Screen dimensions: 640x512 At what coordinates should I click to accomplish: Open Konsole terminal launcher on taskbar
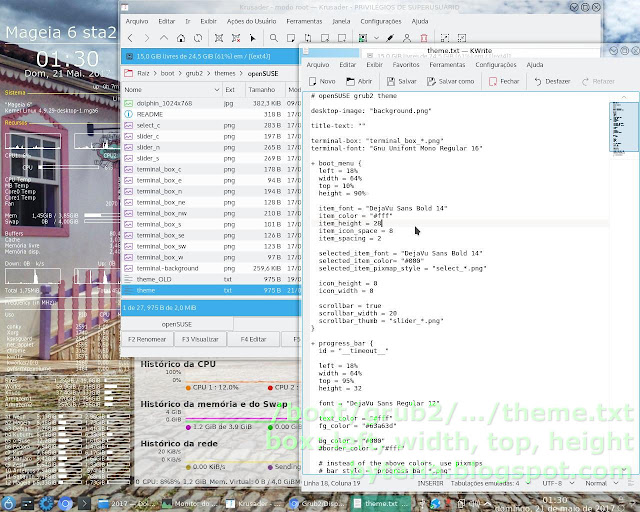(84, 503)
